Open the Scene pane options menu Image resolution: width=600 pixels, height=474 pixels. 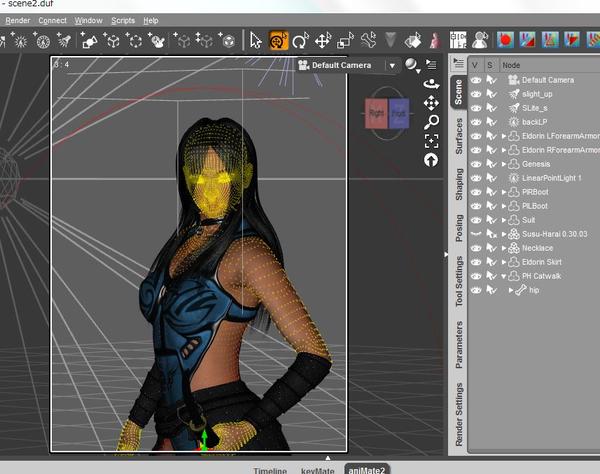click(x=458, y=62)
